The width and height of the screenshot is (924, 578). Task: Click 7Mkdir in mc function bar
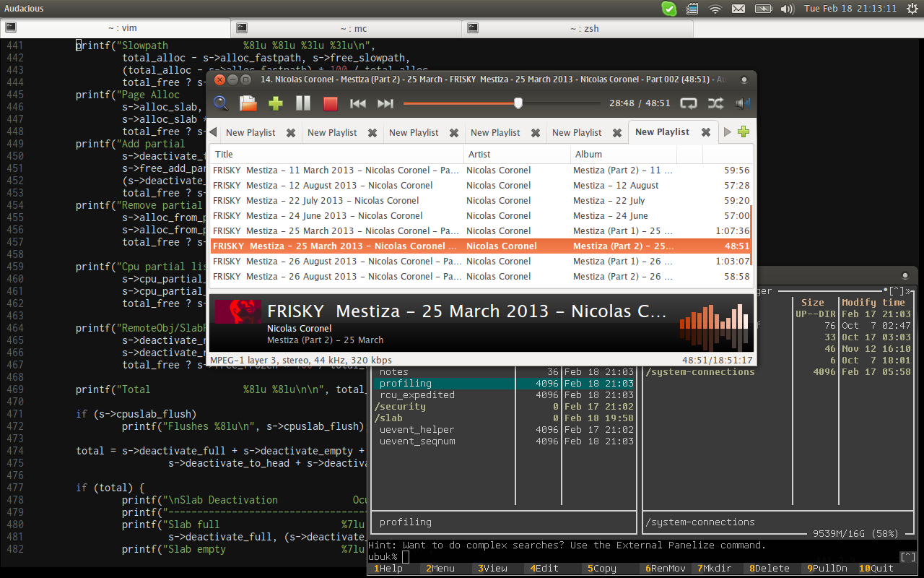point(715,569)
